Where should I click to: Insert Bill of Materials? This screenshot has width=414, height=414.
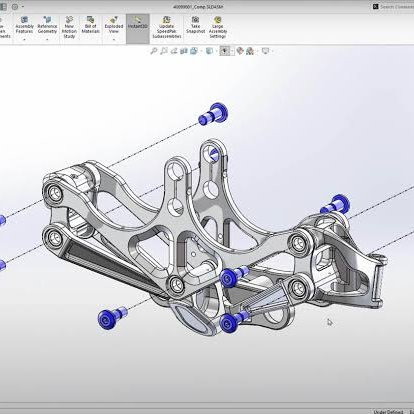pyautogui.click(x=90, y=25)
